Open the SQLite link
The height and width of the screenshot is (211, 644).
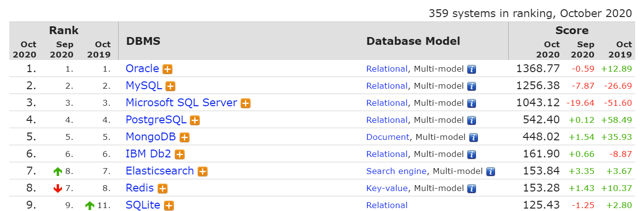(143, 205)
